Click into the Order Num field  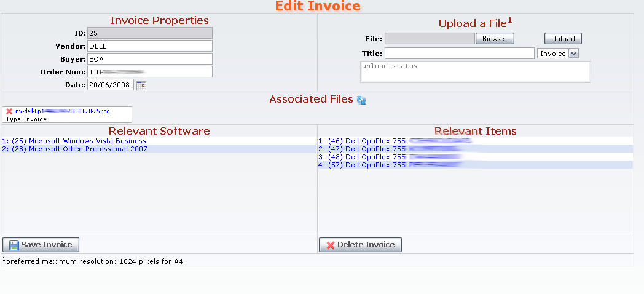(150, 71)
